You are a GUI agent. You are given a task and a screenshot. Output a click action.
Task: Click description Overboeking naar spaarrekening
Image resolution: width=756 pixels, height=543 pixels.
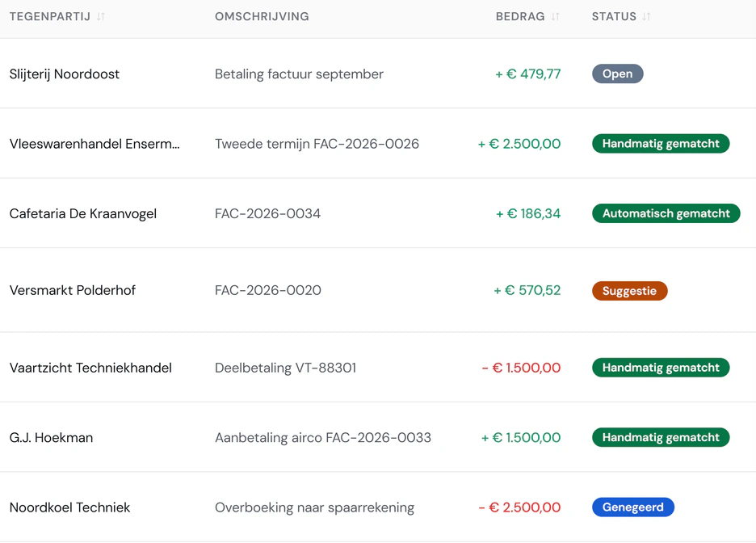click(x=314, y=507)
